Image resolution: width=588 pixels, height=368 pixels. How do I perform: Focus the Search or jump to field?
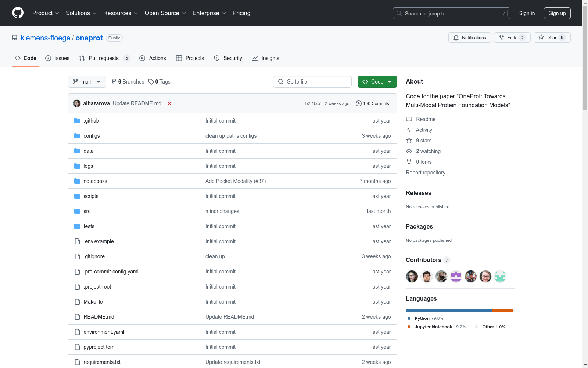point(452,13)
